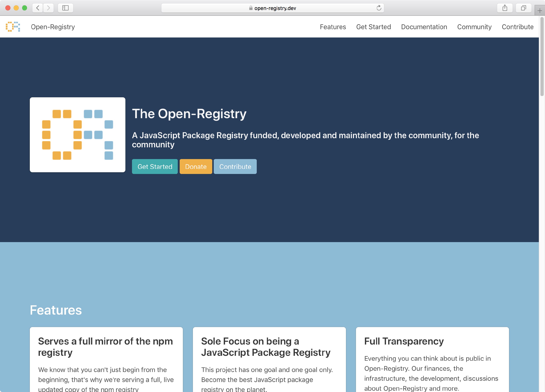Click the page's vertical scrollbar thumb
This screenshot has width=545, height=392.
(542, 56)
